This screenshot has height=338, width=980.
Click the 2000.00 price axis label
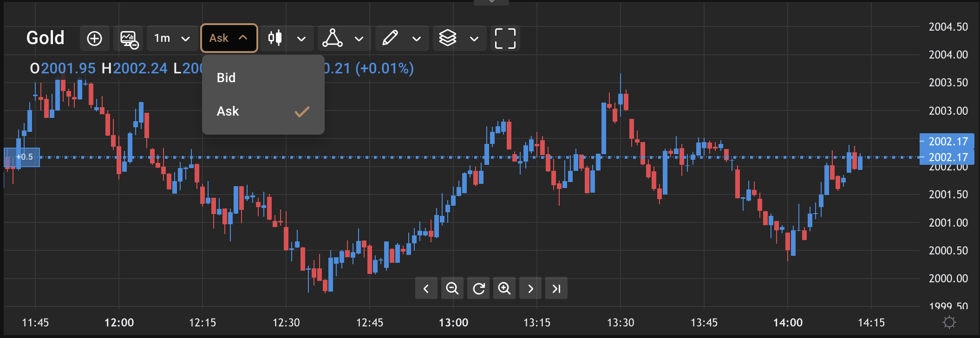tap(948, 279)
